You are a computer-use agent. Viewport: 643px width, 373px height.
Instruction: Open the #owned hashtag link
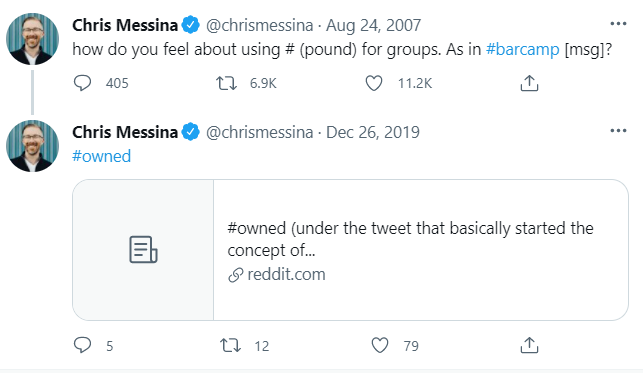101,156
